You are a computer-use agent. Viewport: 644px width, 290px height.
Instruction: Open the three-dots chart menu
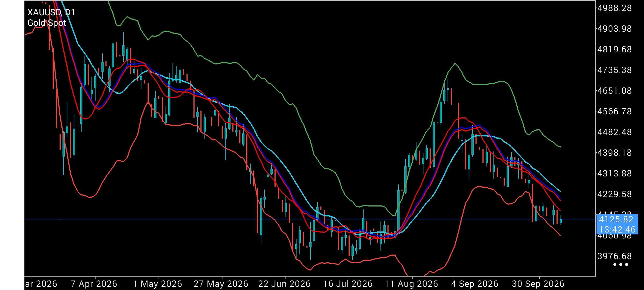(x=621, y=264)
